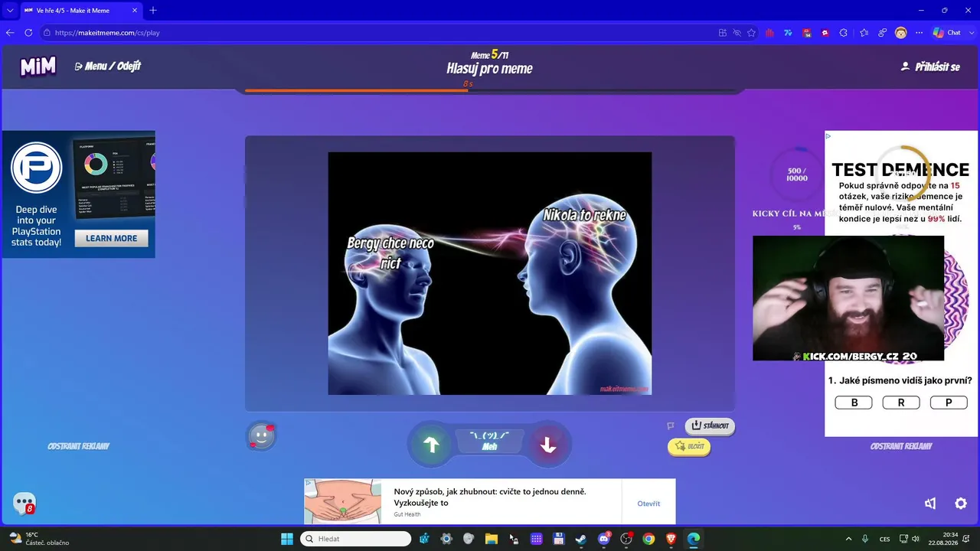Viewport: 980px width, 551px height.
Task: Open game settings gear icon
Action: pos(961,504)
